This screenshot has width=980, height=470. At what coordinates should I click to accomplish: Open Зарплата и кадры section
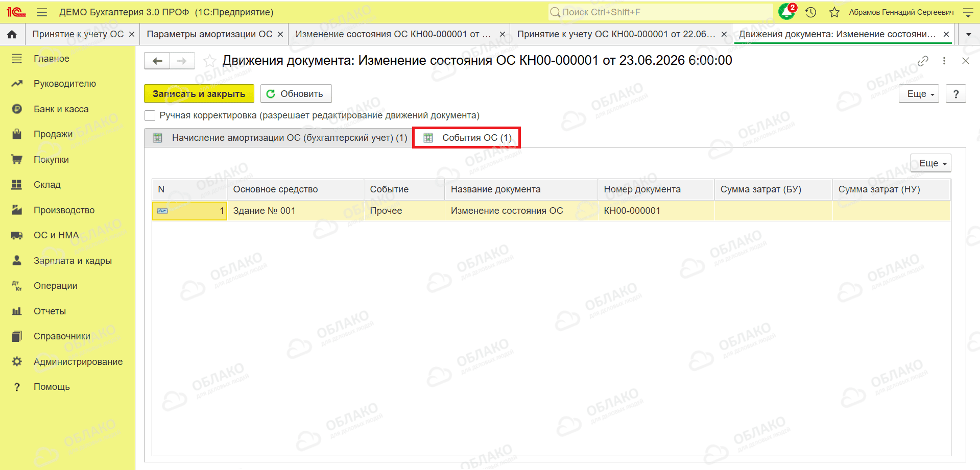pyautogui.click(x=73, y=261)
